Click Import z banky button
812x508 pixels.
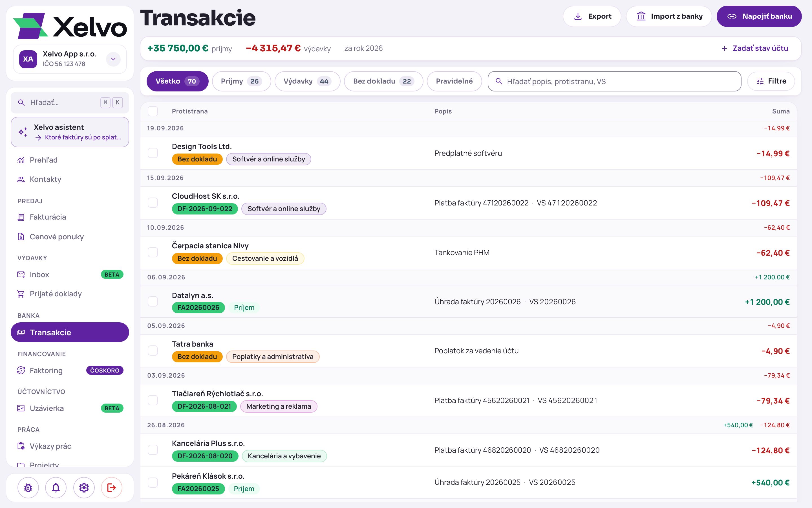coord(669,16)
